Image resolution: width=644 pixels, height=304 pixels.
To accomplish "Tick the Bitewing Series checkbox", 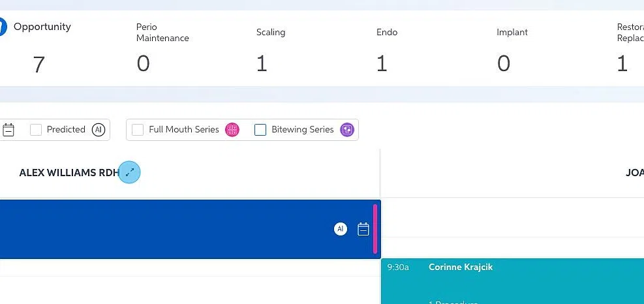I will [260, 130].
